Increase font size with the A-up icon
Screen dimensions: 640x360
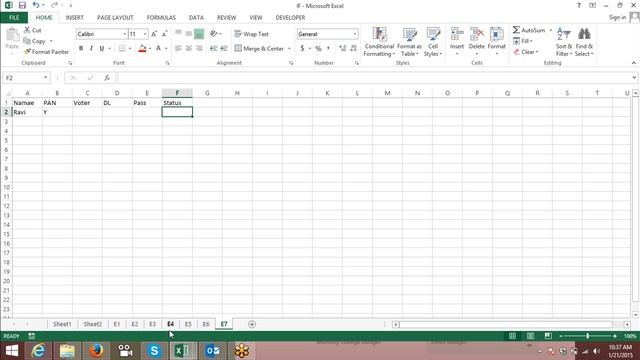tap(154, 34)
